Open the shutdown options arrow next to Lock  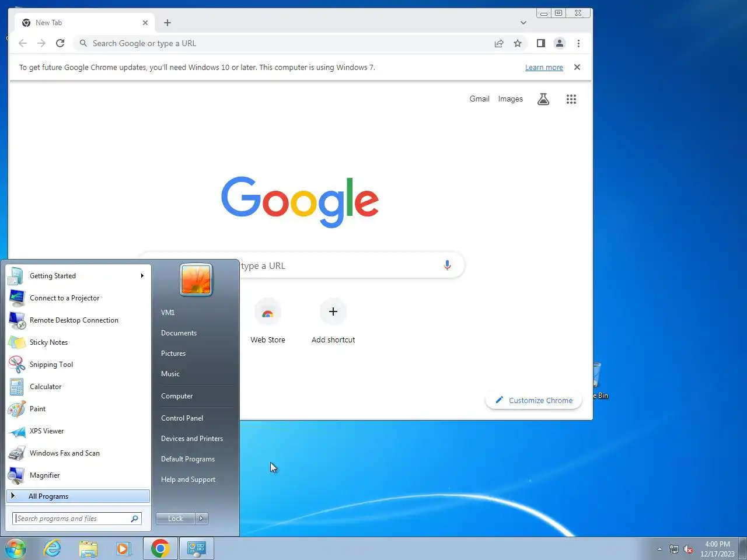tap(201, 518)
